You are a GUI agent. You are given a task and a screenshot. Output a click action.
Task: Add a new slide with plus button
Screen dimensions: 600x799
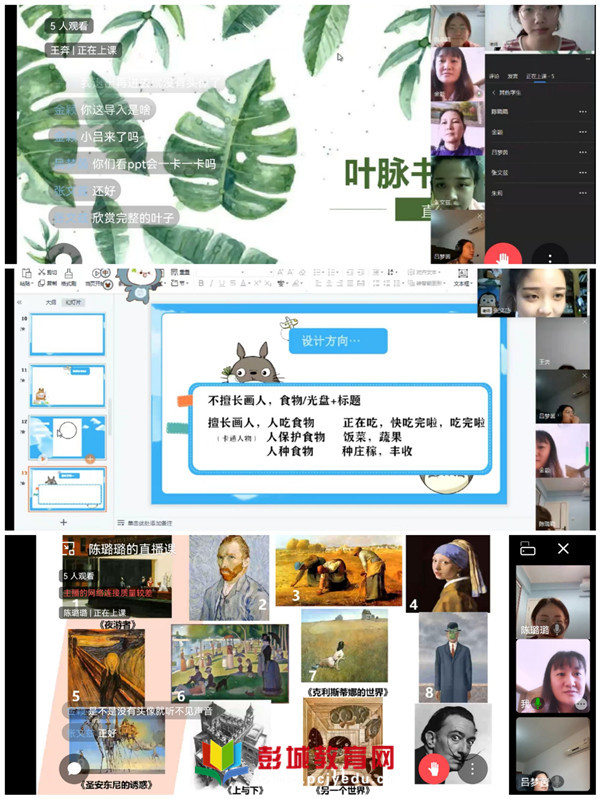click(x=64, y=522)
